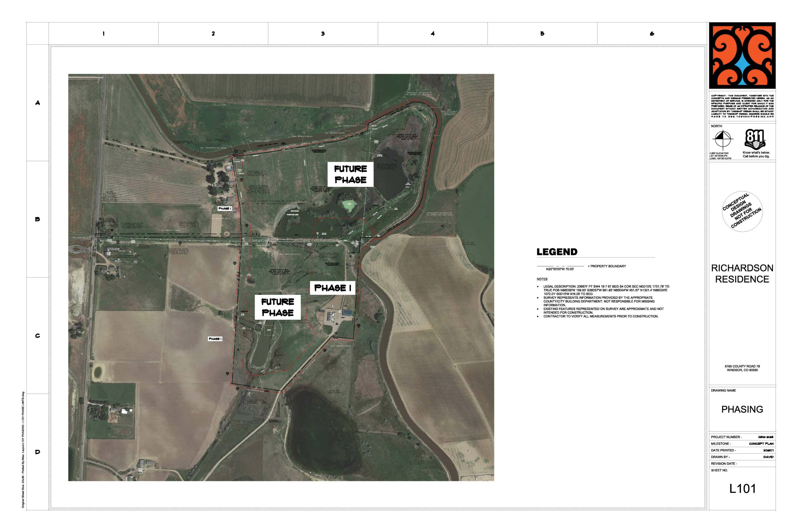Click the north arrow compass symbol
Image resolution: width=798 pixels, height=532 pixels.
[x=723, y=139]
